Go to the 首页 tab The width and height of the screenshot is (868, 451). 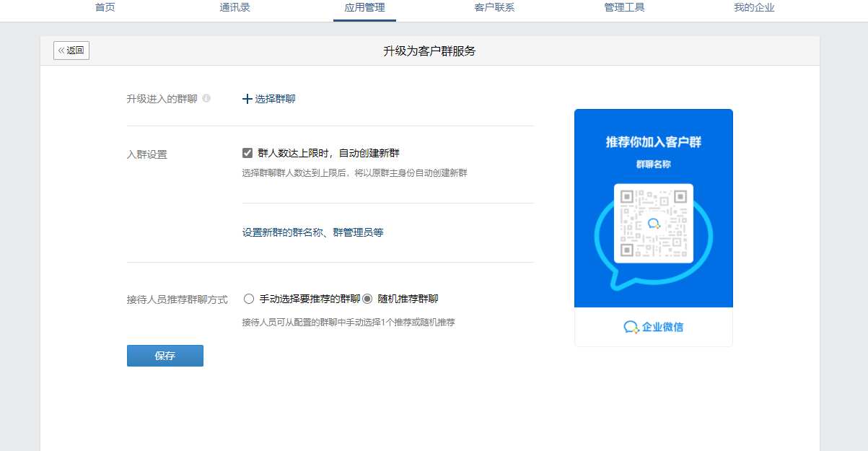click(x=105, y=8)
